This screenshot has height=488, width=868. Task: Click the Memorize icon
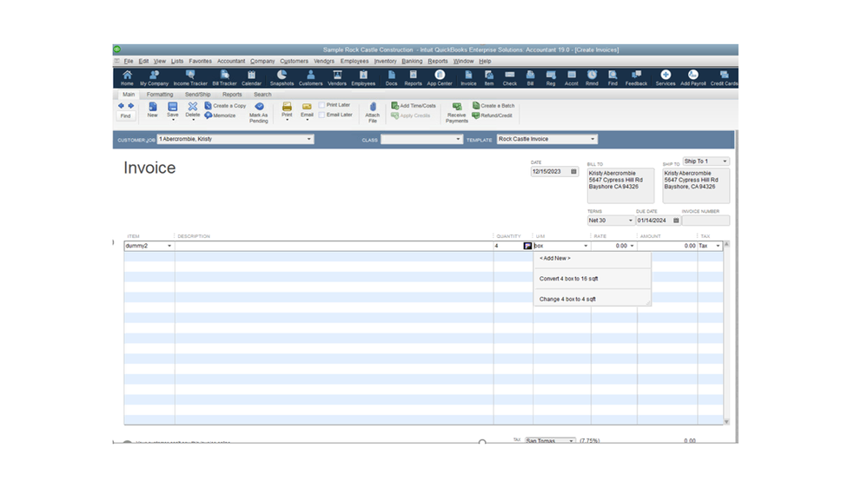[x=221, y=115]
